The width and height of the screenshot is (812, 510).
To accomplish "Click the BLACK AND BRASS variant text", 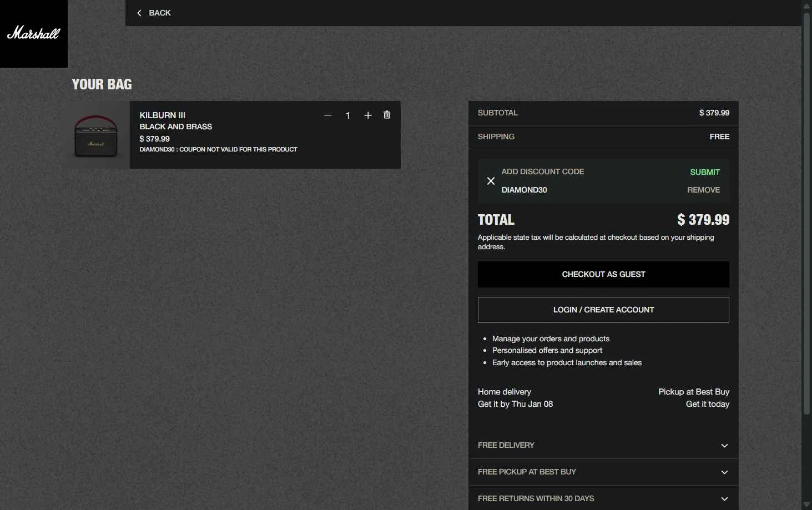I will coord(175,127).
